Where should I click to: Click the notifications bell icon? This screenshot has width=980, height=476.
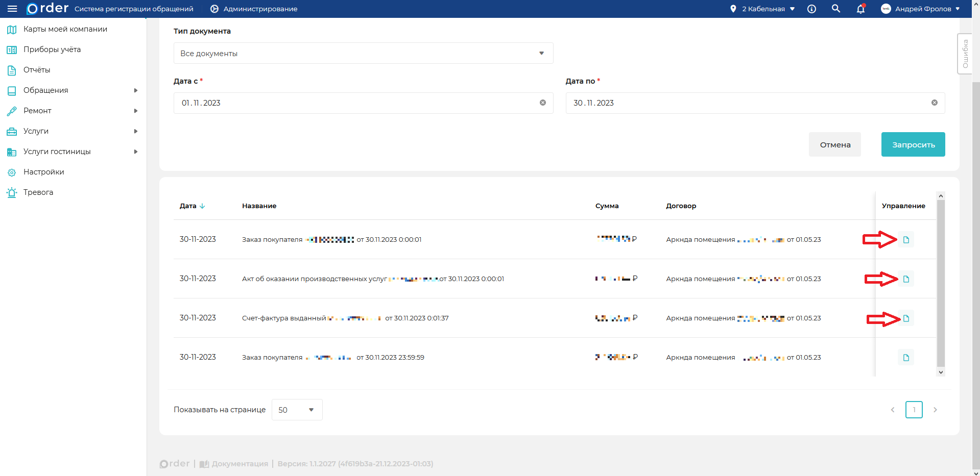pyautogui.click(x=861, y=9)
